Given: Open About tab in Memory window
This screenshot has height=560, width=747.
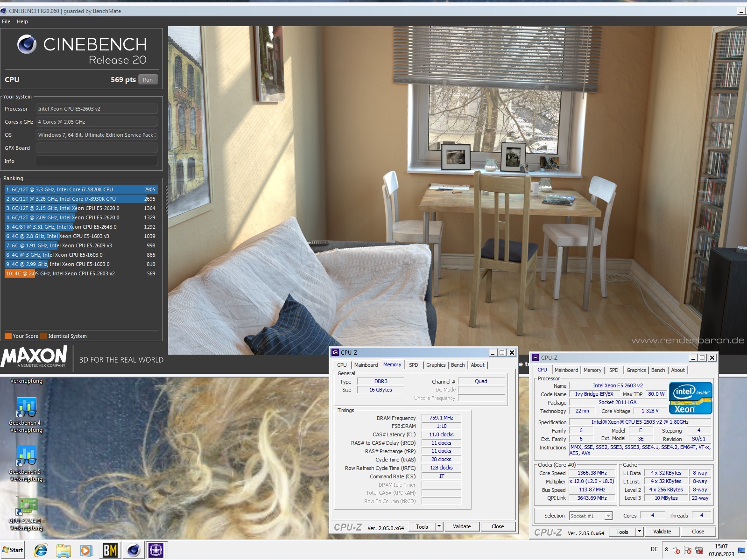Looking at the screenshot, I should [478, 365].
